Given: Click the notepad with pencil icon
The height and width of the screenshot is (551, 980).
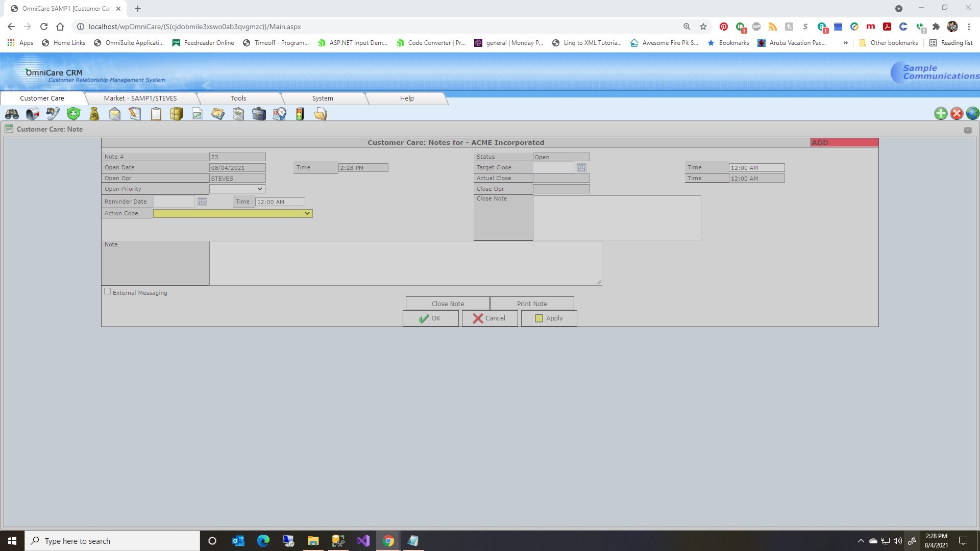Looking at the screenshot, I should tap(135, 114).
